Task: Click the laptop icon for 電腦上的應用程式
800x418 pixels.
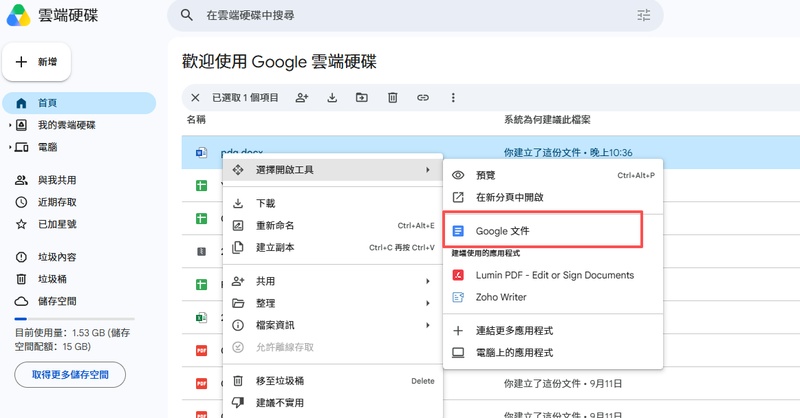Action: [458, 353]
